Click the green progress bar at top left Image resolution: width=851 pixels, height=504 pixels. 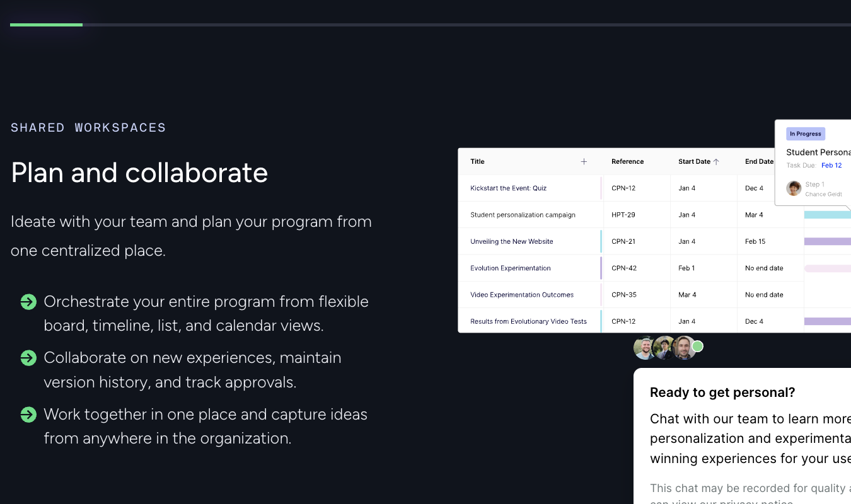(x=45, y=25)
